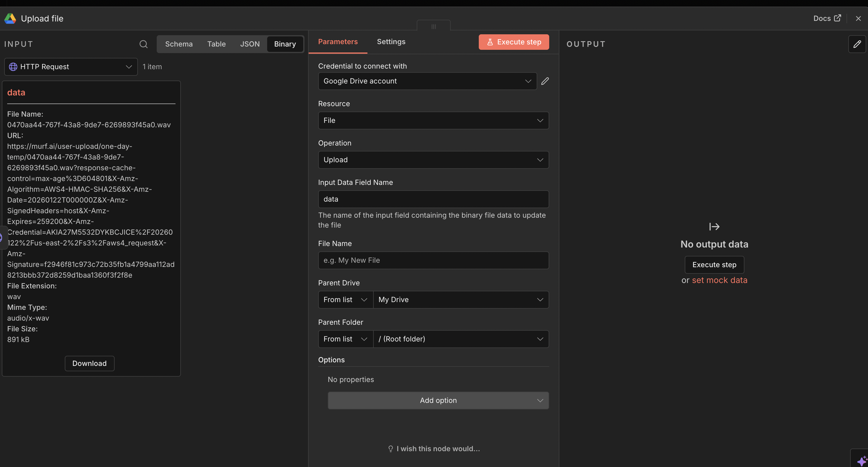Open search in the INPUT panel

(x=144, y=44)
